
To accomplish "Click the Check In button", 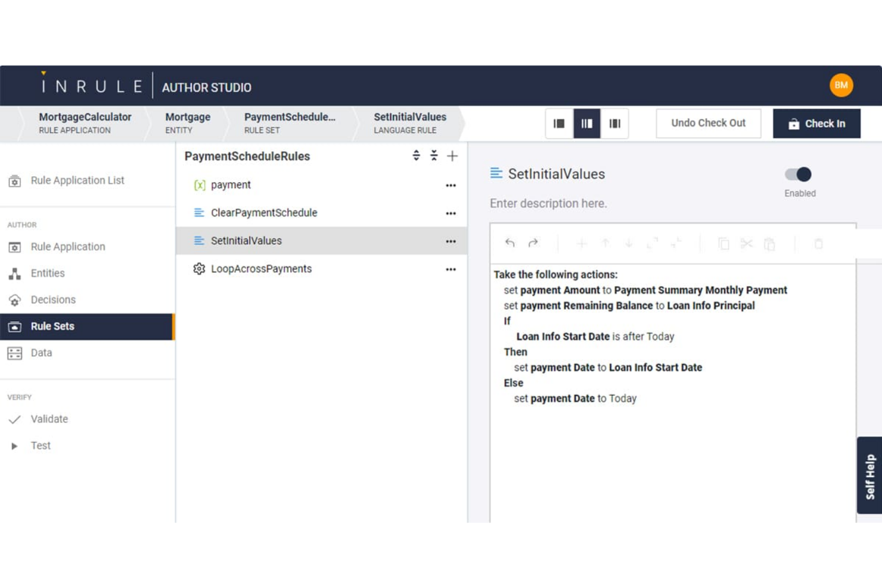I will (x=816, y=123).
